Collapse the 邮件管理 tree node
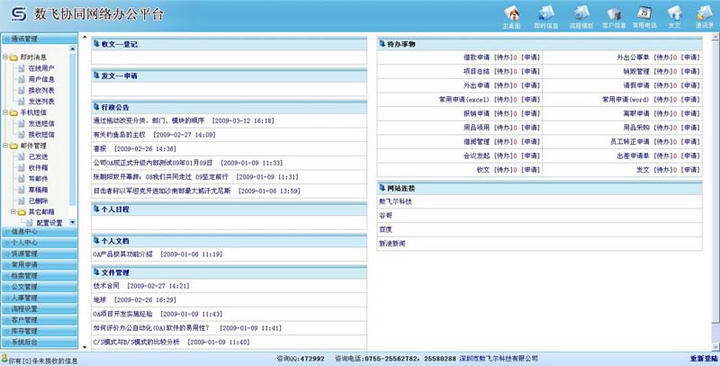This screenshot has width=720, height=366. [x=6, y=146]
